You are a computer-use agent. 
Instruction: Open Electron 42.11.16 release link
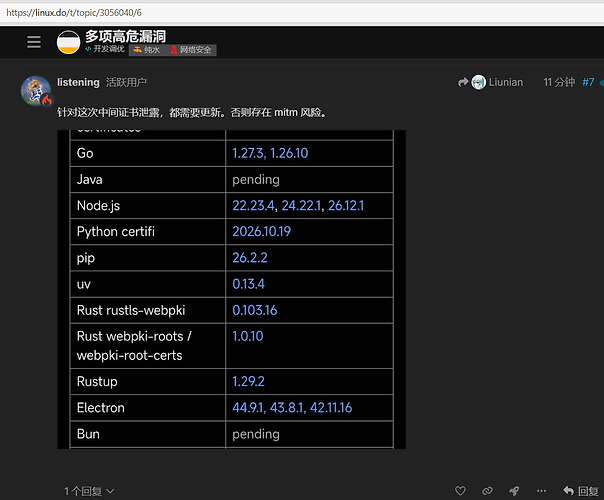[x=331, y=408]
